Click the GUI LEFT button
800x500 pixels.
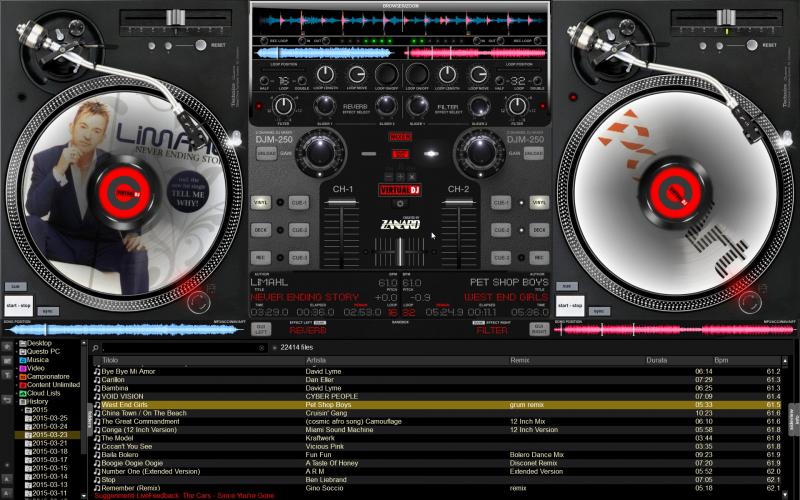point(261,329)
